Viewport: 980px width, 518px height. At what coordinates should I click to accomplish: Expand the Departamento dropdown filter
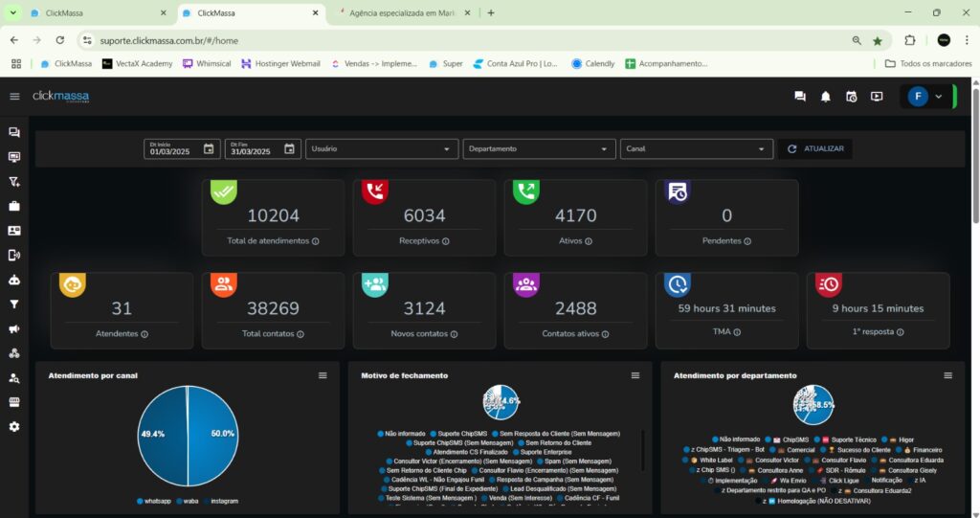point(539,149)
